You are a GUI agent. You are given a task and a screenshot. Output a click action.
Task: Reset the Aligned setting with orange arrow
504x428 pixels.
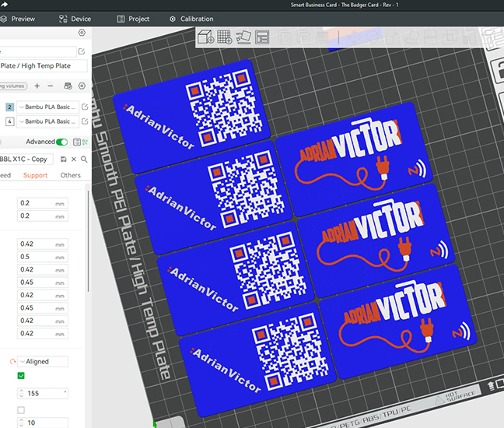coord(12,361)
